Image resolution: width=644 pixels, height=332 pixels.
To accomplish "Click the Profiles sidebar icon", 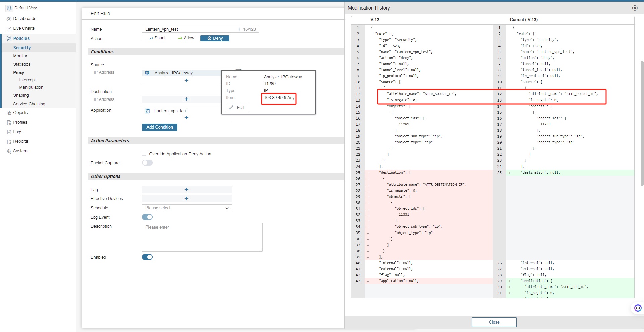I will 9,123.
